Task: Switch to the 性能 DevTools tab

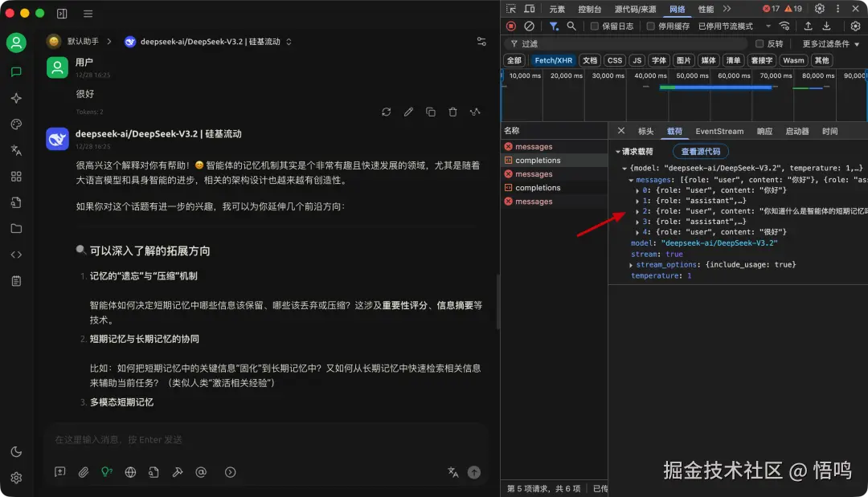Action: click(706, 9)
